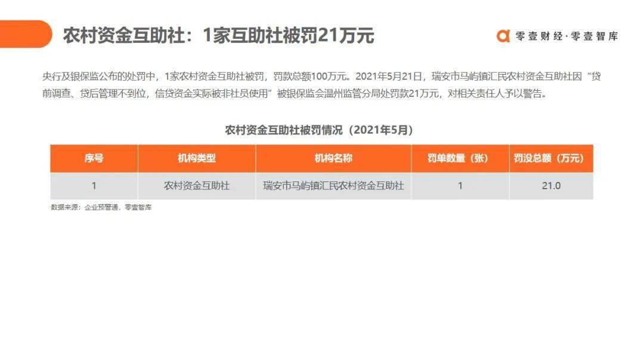Click the 机构名称 column header
This screenshot has width=644, height=363.
(x=333, y=158)
